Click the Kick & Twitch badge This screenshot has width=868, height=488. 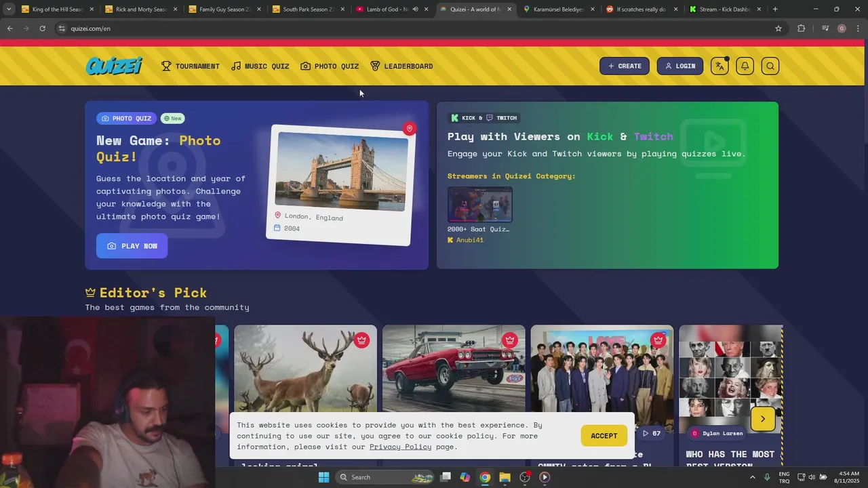coord(484,118)
